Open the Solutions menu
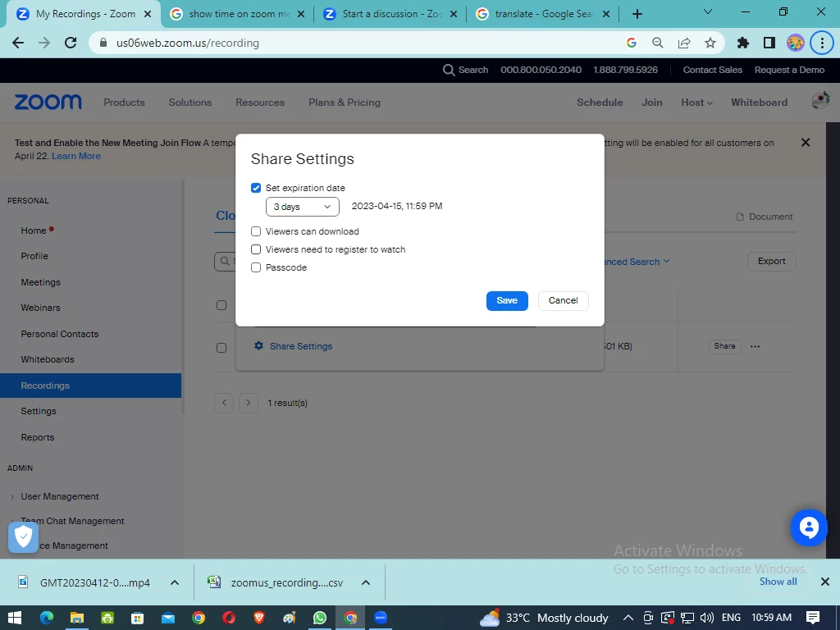The width and height of the screenshot is (840, 630). [x=190, y=103]
